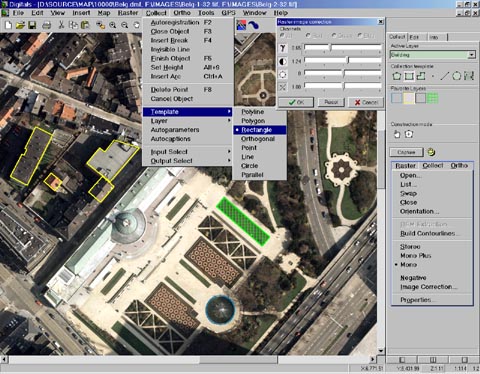Click the button below Construction mode icons
The image size is (480, 374).
point(406,152)
